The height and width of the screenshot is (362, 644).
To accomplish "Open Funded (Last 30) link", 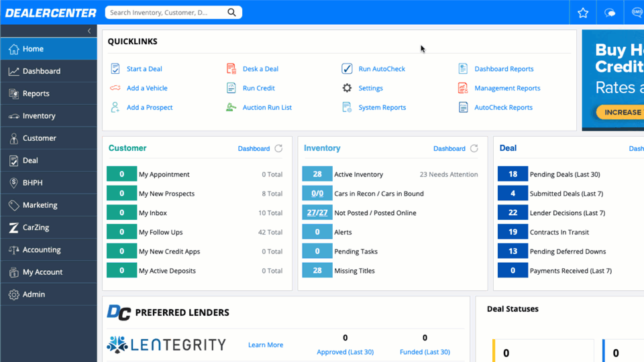I will [x=425, y=352].
